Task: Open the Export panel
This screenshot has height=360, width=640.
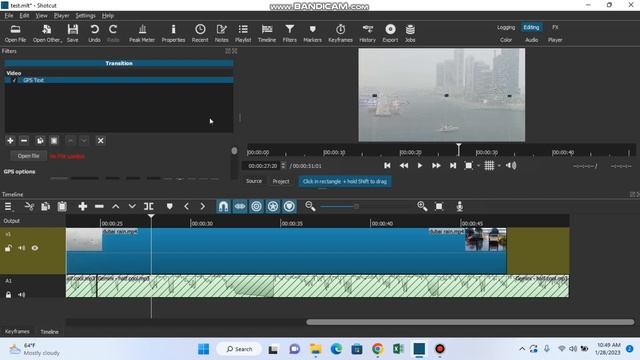Action: 390,33
